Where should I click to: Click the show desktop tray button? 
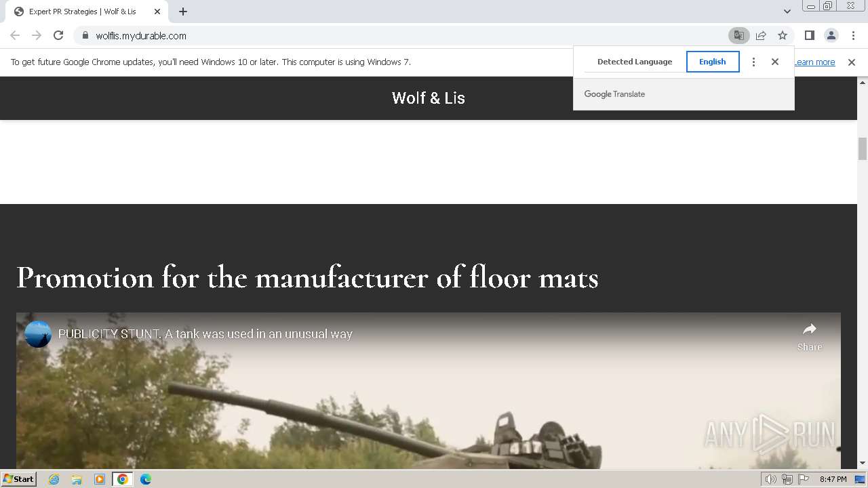coord(860,479)
